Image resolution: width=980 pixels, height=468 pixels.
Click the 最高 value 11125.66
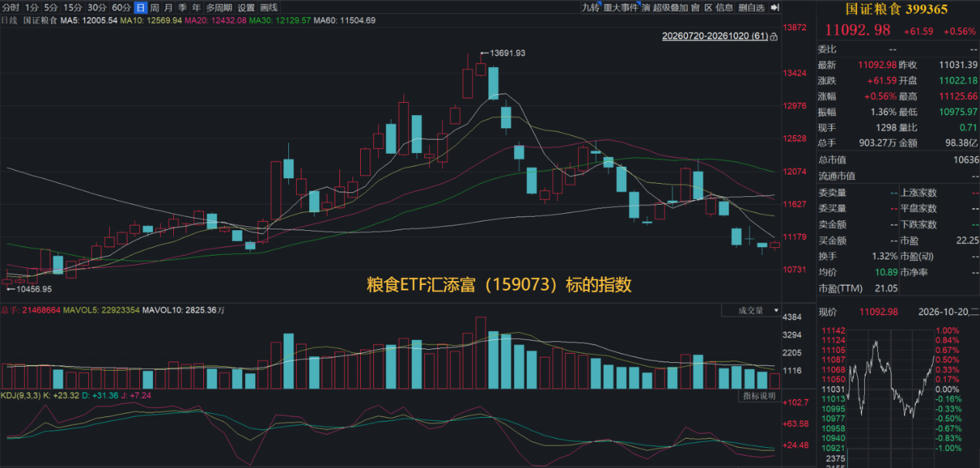point(958,96)
